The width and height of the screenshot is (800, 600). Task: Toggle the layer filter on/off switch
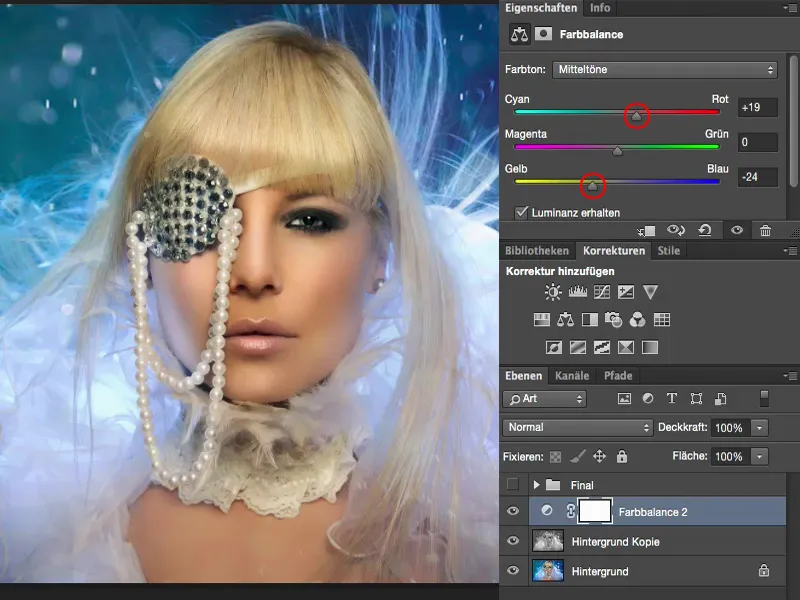764,398
